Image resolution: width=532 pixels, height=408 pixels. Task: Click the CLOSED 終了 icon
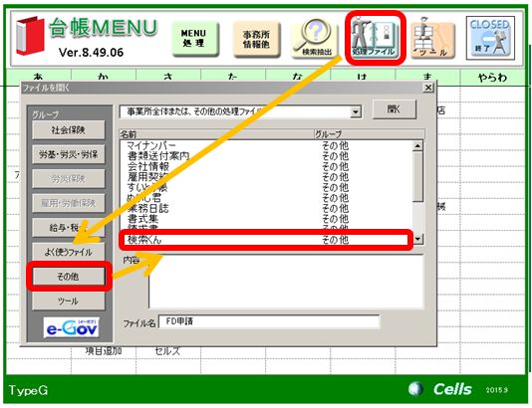coord(490,38)
